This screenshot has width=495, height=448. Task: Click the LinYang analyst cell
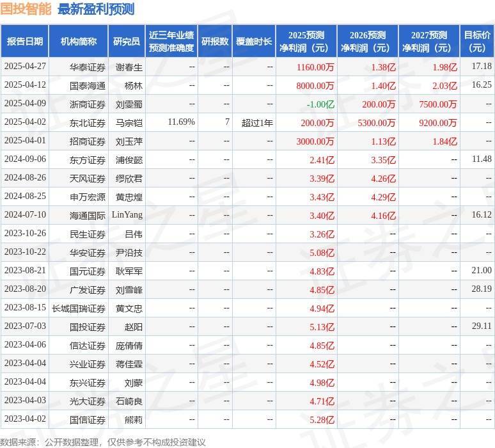click(x=127, y=216)
